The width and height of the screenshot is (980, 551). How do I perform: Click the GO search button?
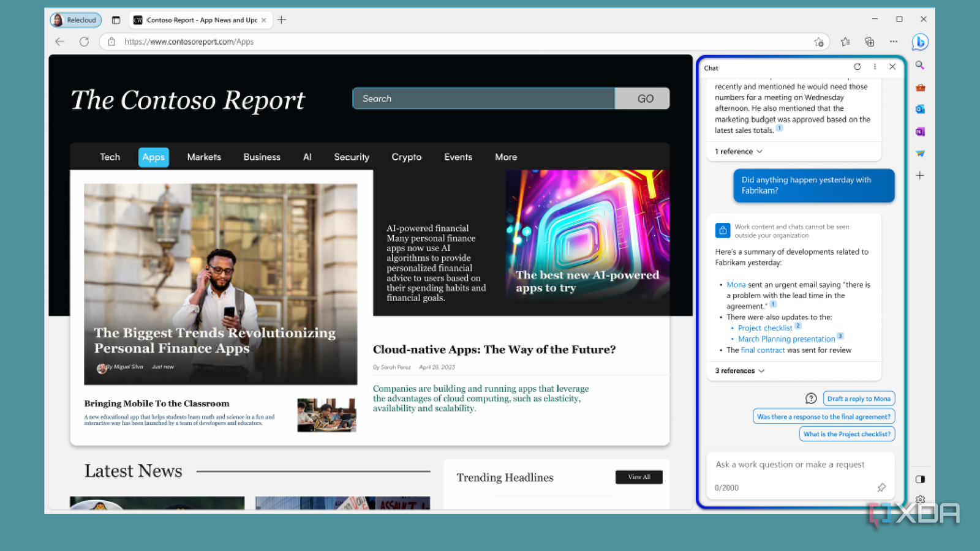(x=643, y=99)
